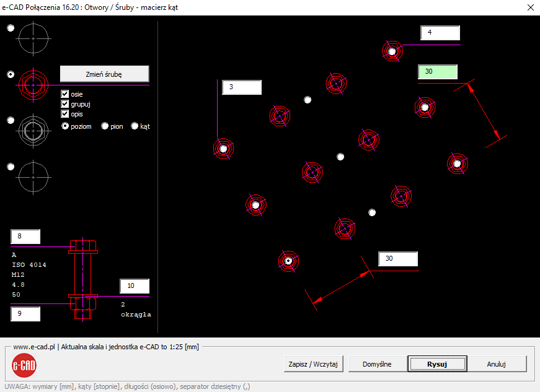Click the bolt side-view assembly diagram
Image resolution: width=540 pixels, height=392 pixels.
[83, 279]
